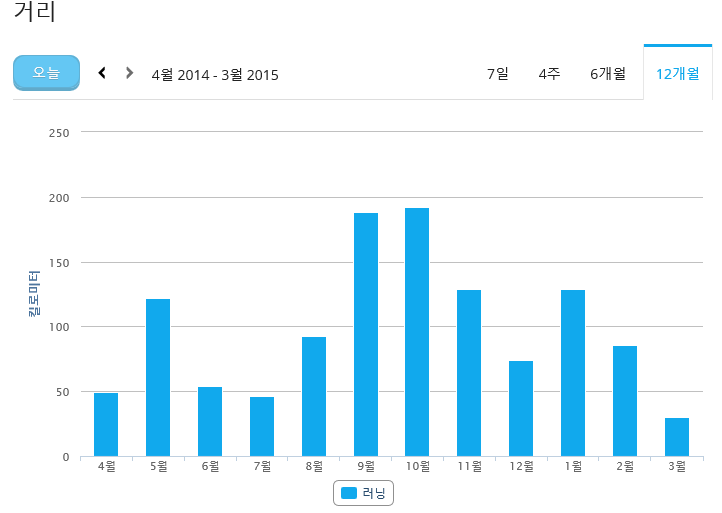722x513 pixels.
Task: Select the 4주 range tab
Action: coord(549,74)
